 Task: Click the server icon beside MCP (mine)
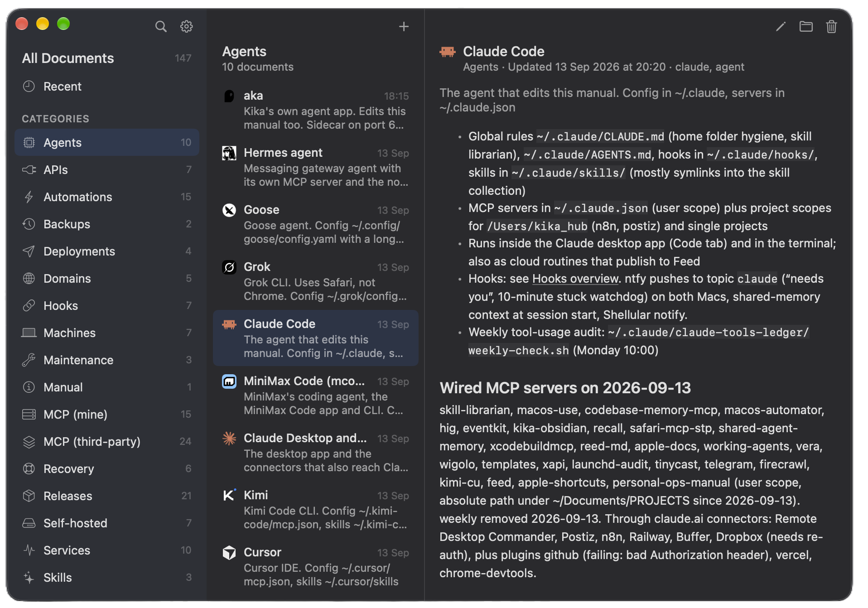tap(29, 415)
